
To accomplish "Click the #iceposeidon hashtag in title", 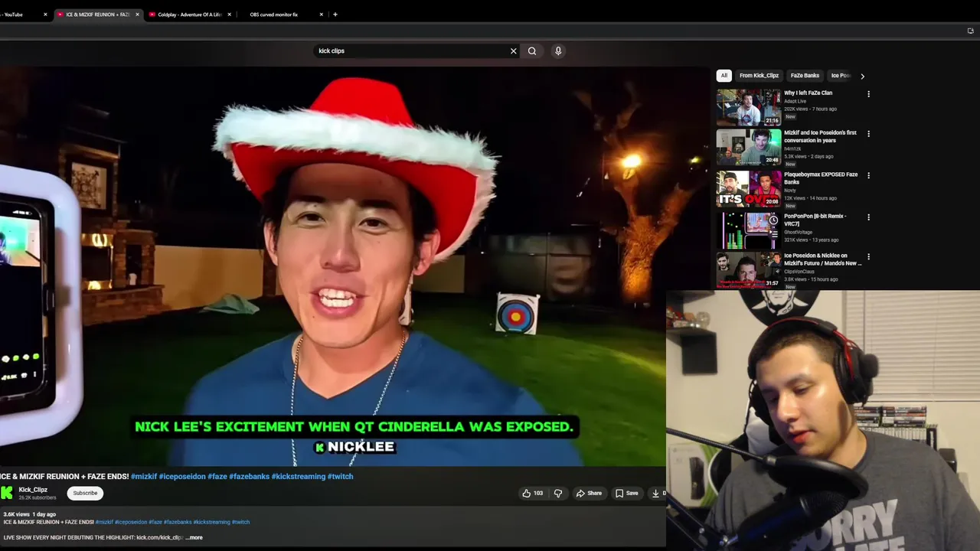I will pos(182,476).
